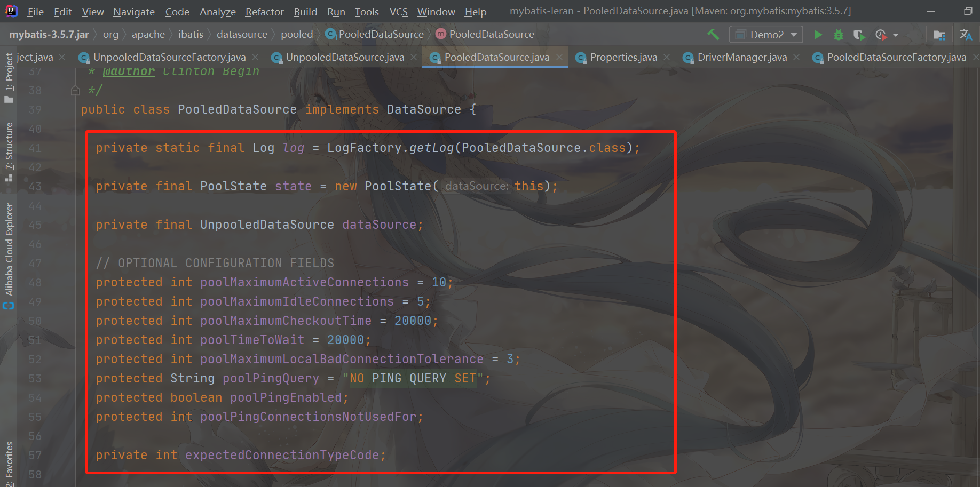Image resolution: width=980 pixels, height=487 pixels.
Task: Select the apache breadcrumb segment
Action: click(x=148, y=34)
